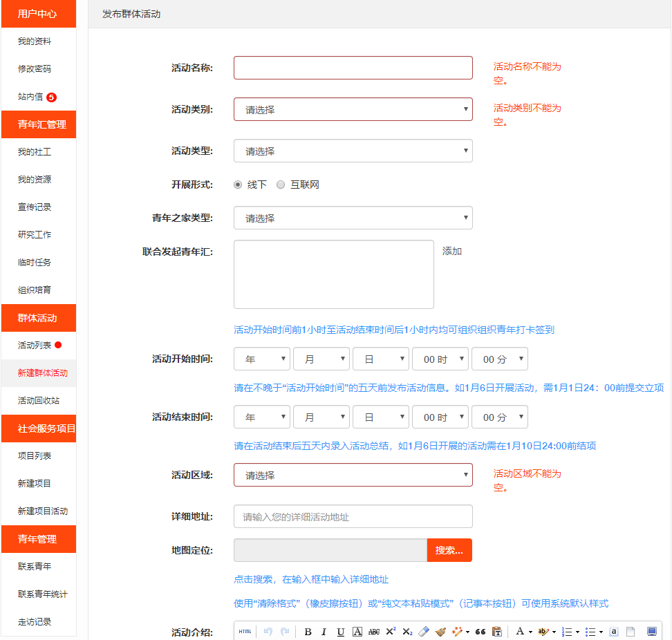672x640 pixels.
Task: Open the start time 00 时 dropdown
Action: pyautogui.click(x=440, y=359)
